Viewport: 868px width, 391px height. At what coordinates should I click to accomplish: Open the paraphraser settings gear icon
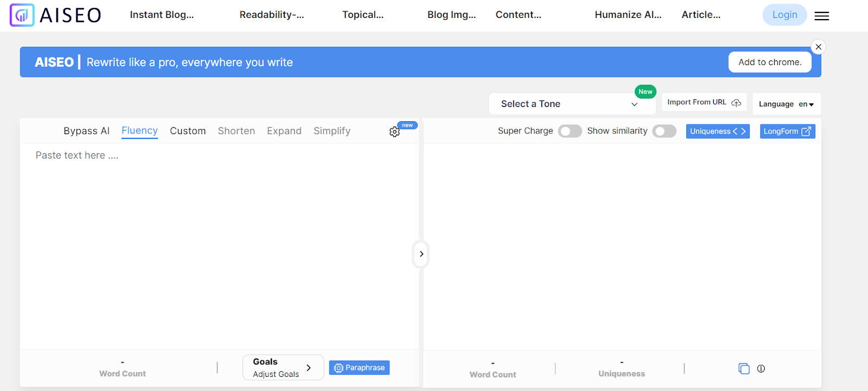tap(394, 131)
